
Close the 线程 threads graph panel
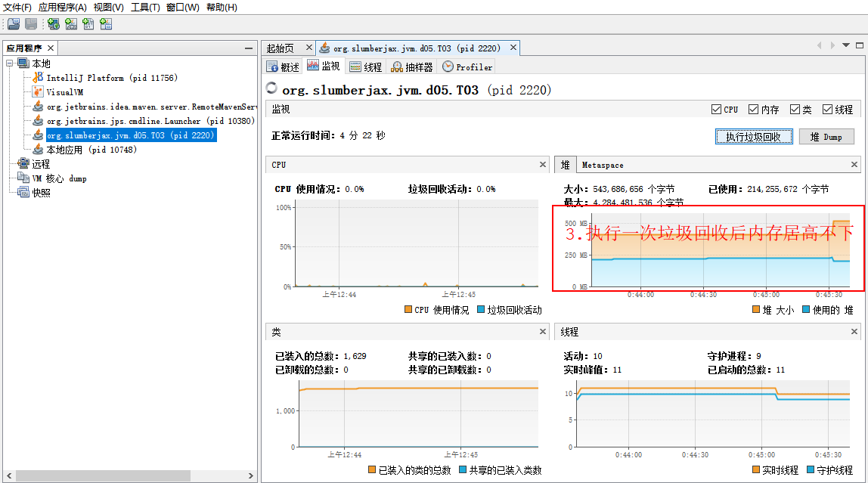coord(854,331)
